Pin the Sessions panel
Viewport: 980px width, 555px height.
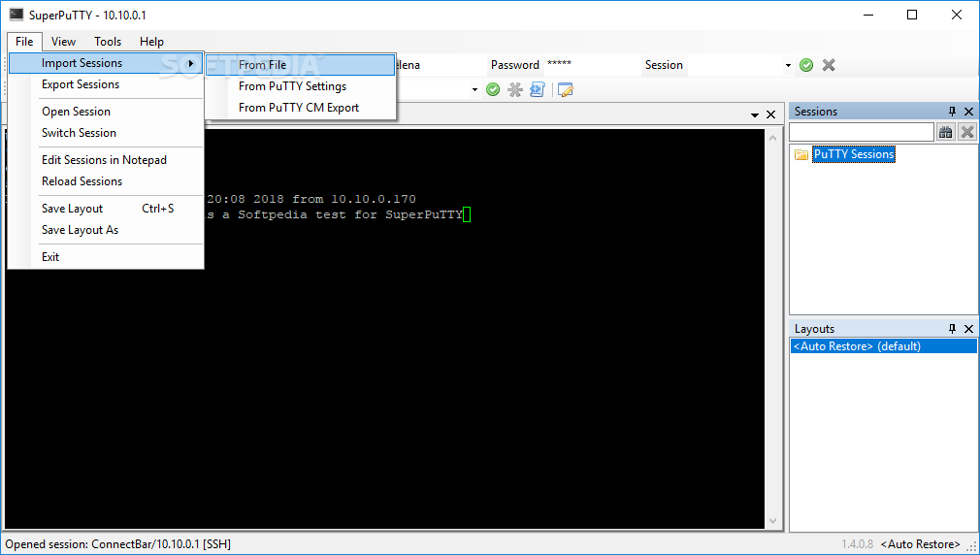952,112
